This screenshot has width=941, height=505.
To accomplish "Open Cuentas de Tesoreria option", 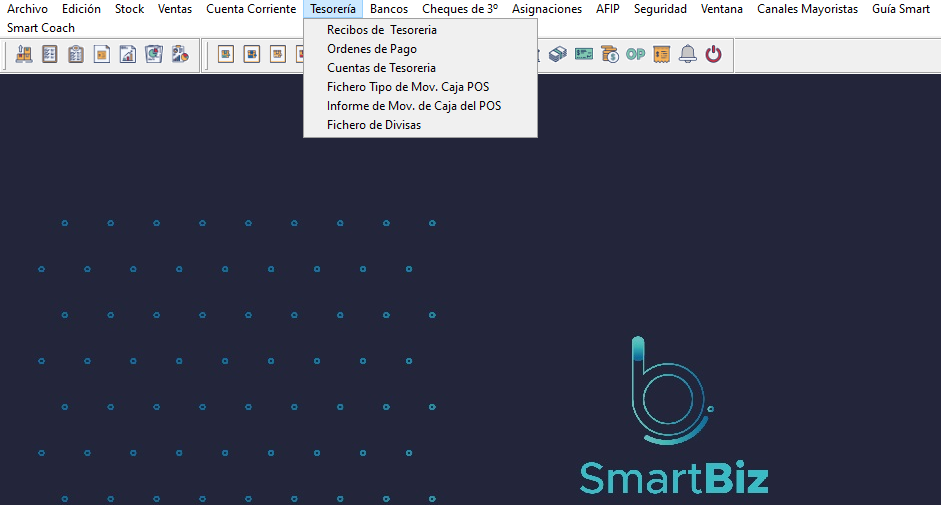I will pyautogui.click(x=381, y=68).
